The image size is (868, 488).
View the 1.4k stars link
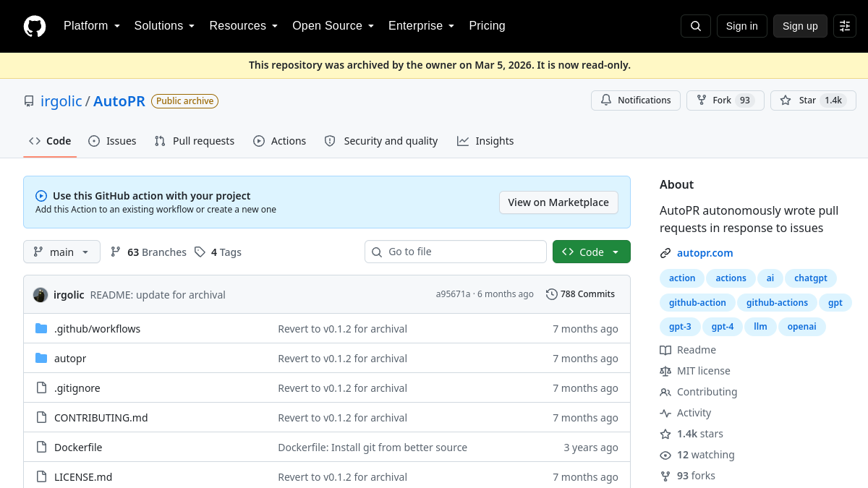pos(692,434)
